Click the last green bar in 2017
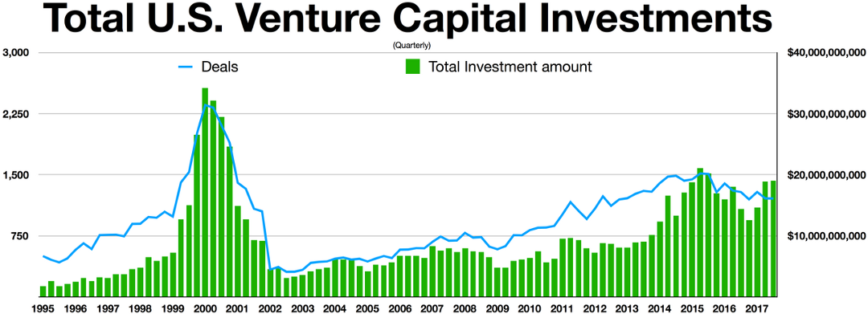Image resolution: width=868 pixels, height=314 pixels. click(x=773, y=239)
